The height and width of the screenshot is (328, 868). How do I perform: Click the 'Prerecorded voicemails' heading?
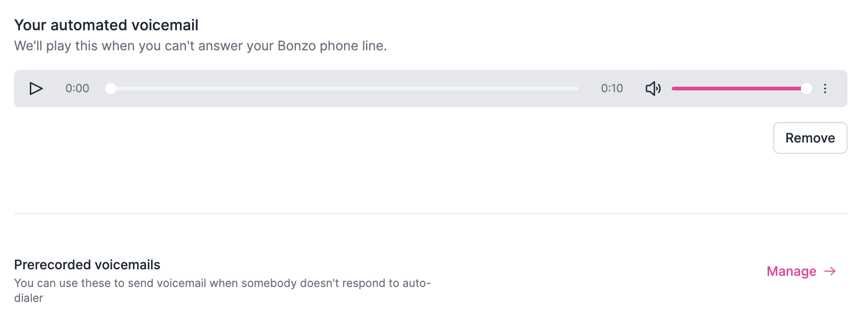[87, 265]
